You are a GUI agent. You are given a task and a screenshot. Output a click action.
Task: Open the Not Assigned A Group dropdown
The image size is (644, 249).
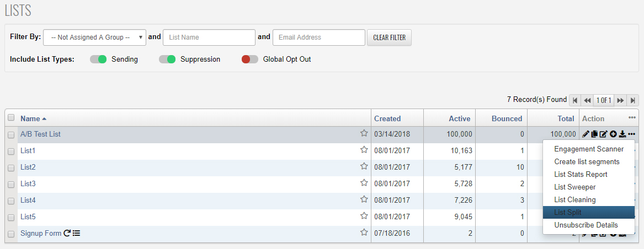pyautogui.click(x=94, y=37)
